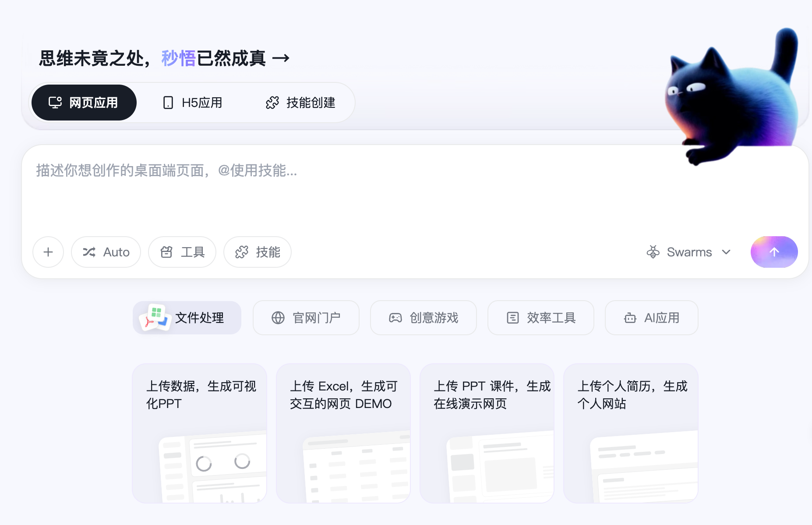This screenshot has width=812, height=525.
Task: Switch to the H5应用 tab
Action: 201,102
